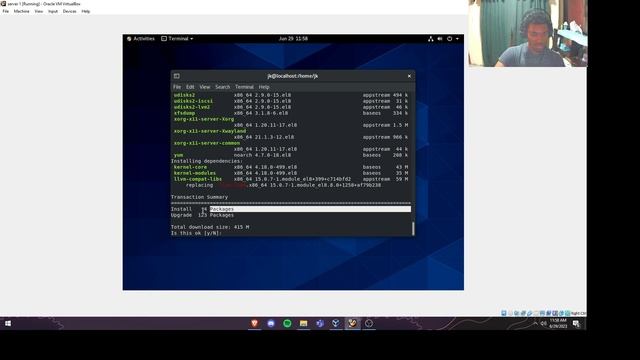The width and height of the screenshot is (640, 360).
Task: Open VirtualBox Devices menu
Action: click(x=69, y=11)
